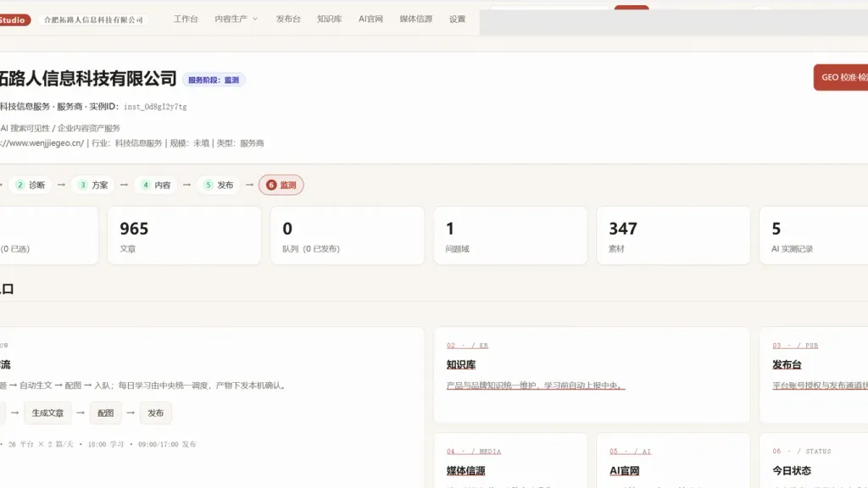The height and width of the screenshot is (488, 868).
Task: Open the 1 问题域 stat card
Action: click(510, 236)
